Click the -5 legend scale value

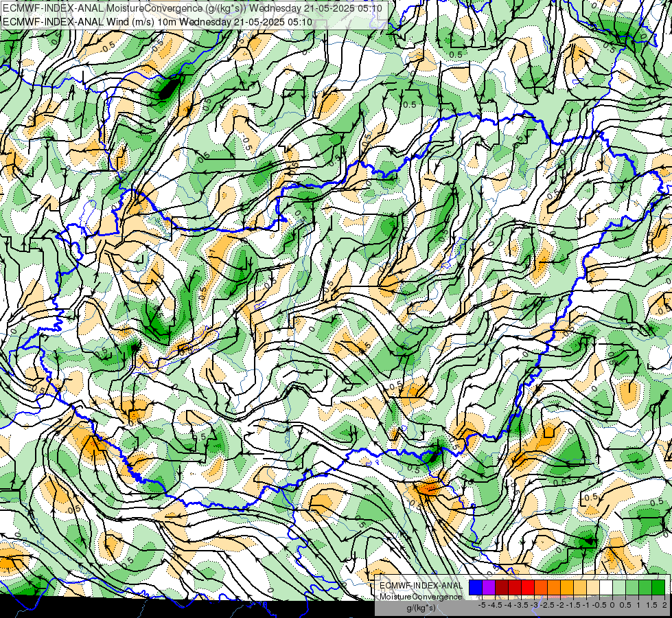click(482, 605)
